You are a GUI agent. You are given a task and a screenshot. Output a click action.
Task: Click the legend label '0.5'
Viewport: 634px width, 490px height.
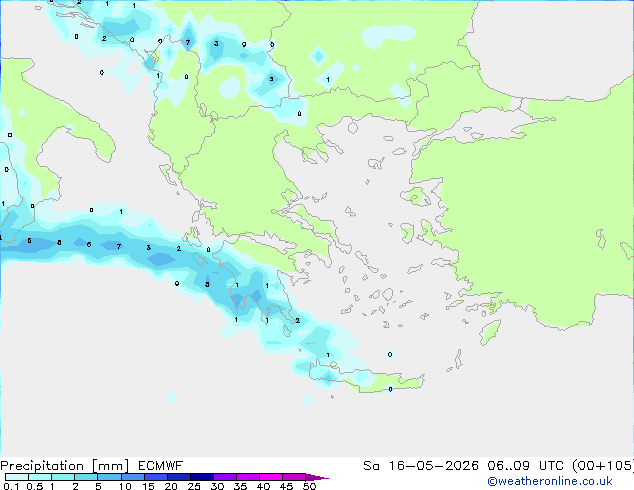coord(35,486)
